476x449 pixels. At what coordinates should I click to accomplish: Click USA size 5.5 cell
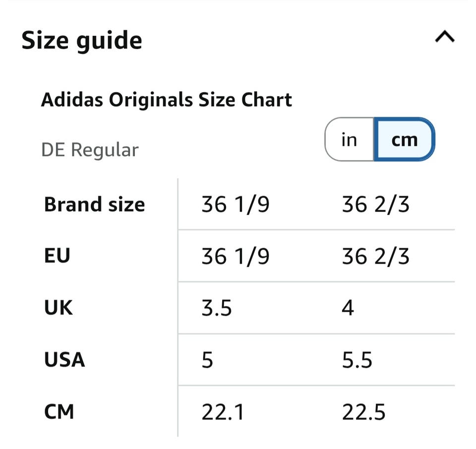357,360
